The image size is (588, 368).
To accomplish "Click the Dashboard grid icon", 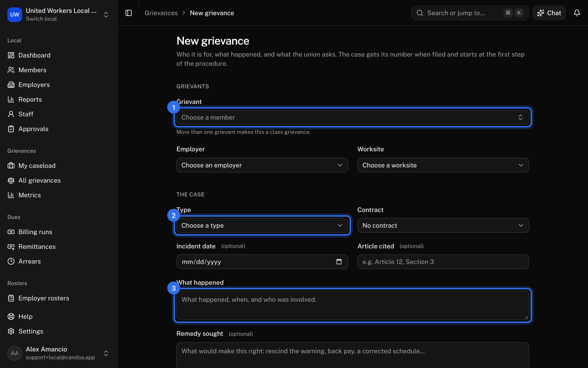I will coord(11,55).
